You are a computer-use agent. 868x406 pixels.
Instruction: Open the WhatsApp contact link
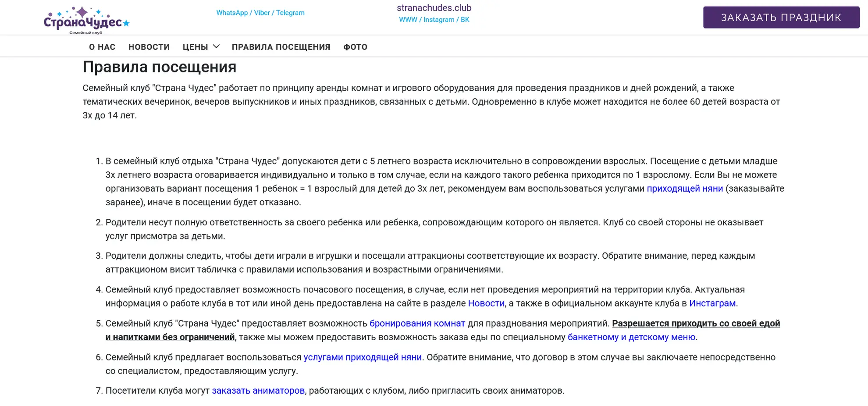click(232, 13)
